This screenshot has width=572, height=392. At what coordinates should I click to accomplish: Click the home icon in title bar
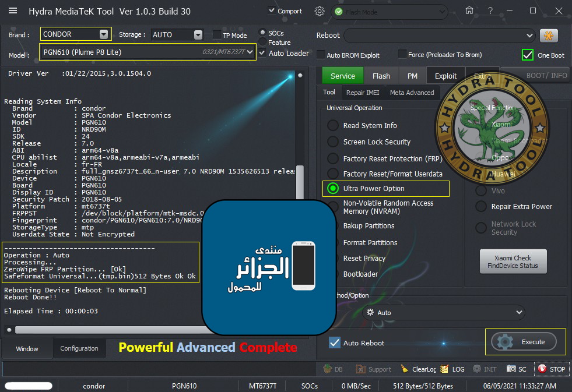click(469, 11)
